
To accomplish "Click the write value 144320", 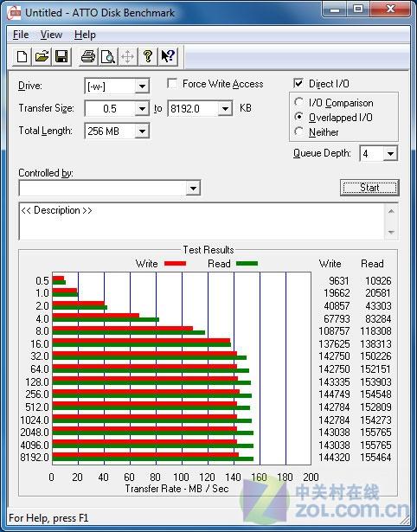I will 334,458.
